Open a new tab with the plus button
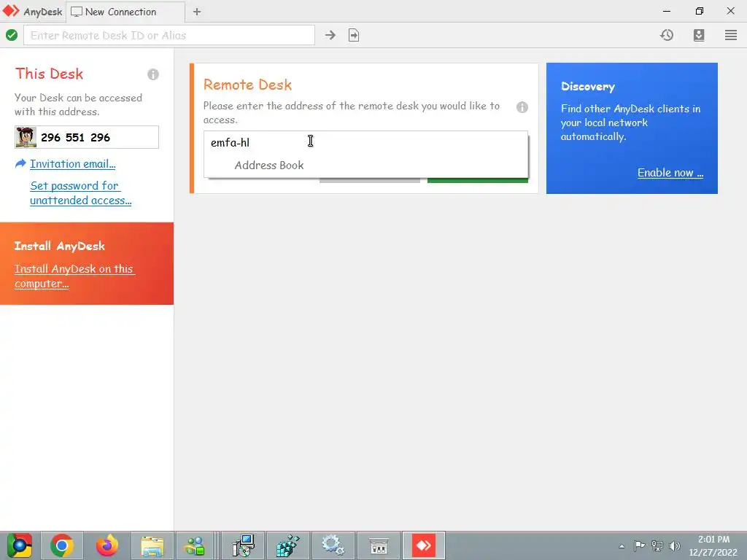Viewport: 747px width, 560px height. point(197,12)
